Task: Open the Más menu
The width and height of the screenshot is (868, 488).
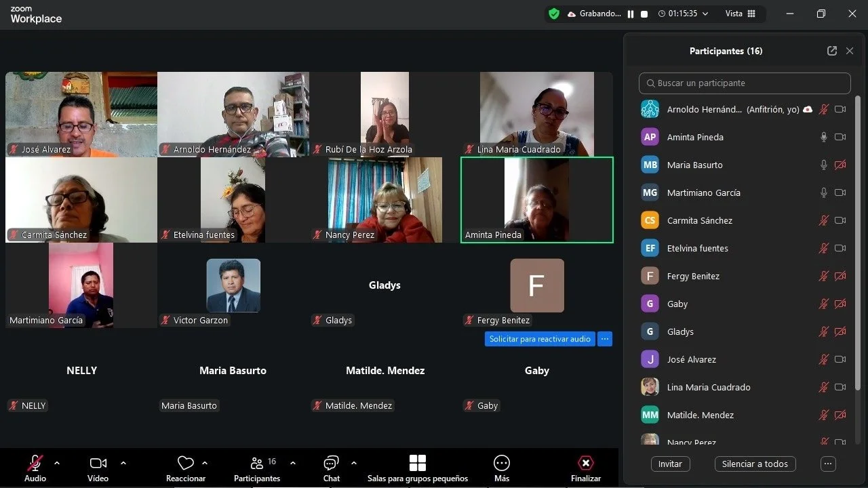Action: [x=502, y=468]
